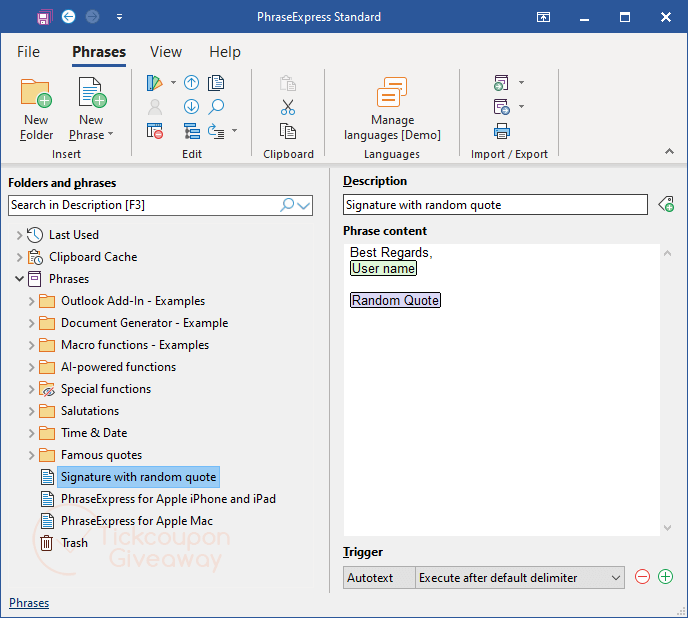
Task: Click the printer icon
Action: [502, 131]
